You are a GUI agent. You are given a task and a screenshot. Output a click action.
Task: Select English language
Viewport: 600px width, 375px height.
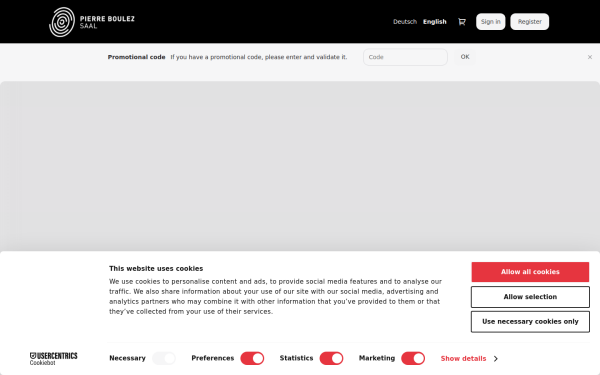[435, 22]
